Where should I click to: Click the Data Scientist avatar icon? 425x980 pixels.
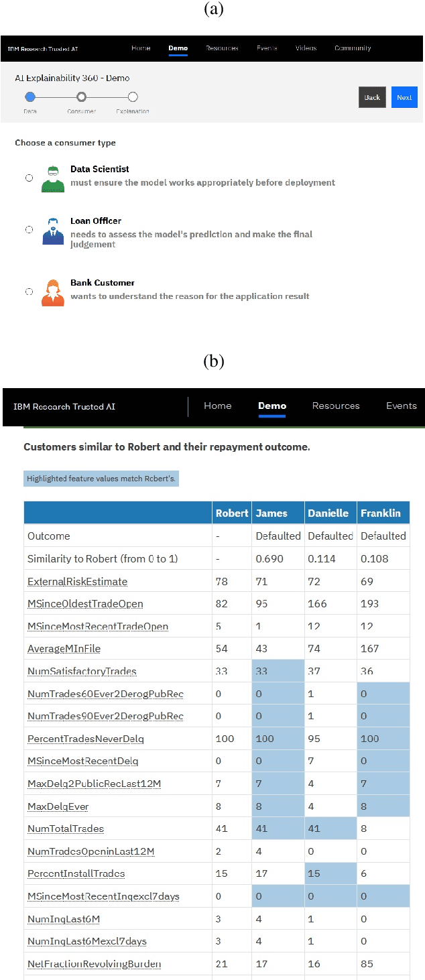[53, 178]
